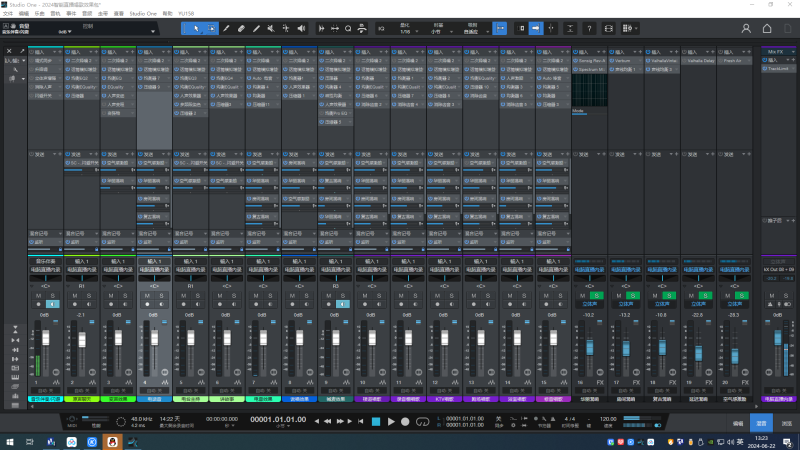Click FX channel 16 volume fader
Image resolution: width=800 pixels, height=450 pixels.
click(x=590, y=347)
